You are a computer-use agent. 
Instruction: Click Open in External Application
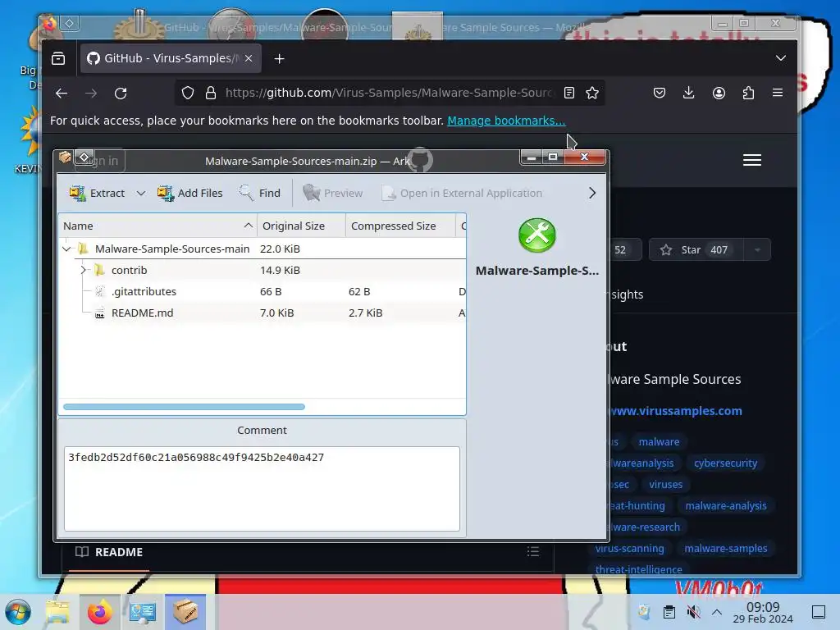(462, 193)
